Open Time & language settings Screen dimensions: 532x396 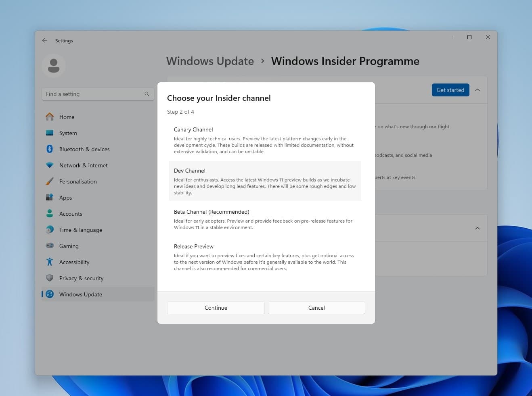coord(98,230)
